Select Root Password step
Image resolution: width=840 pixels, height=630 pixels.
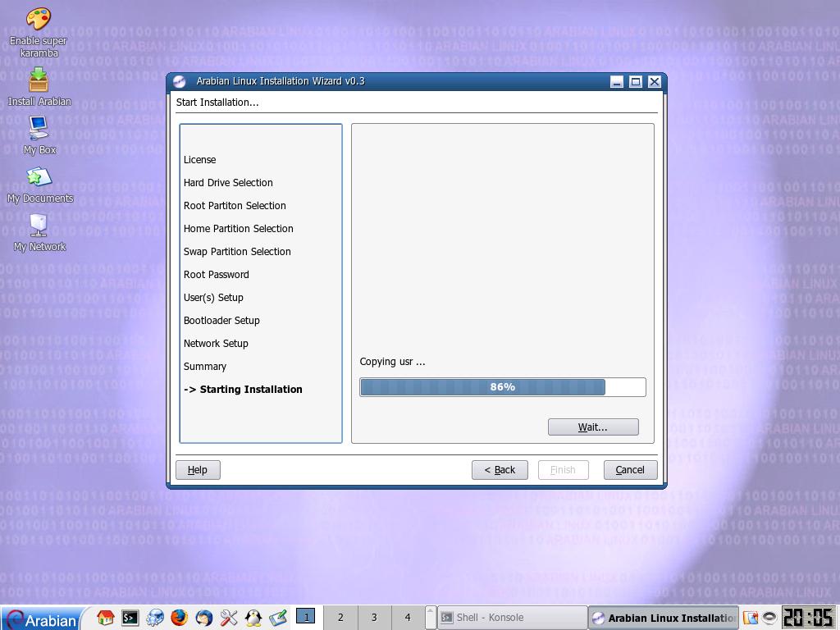(x=217, y=275)
